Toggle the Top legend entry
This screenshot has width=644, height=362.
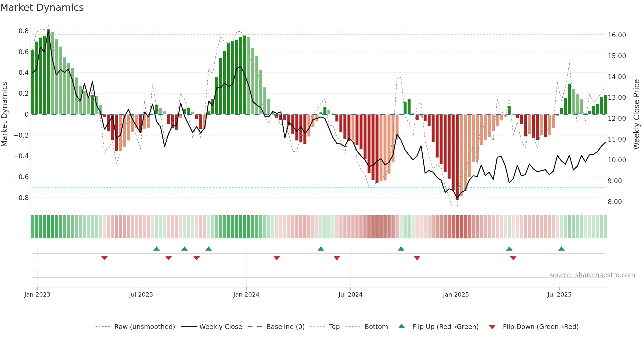[x=325, y=327]
